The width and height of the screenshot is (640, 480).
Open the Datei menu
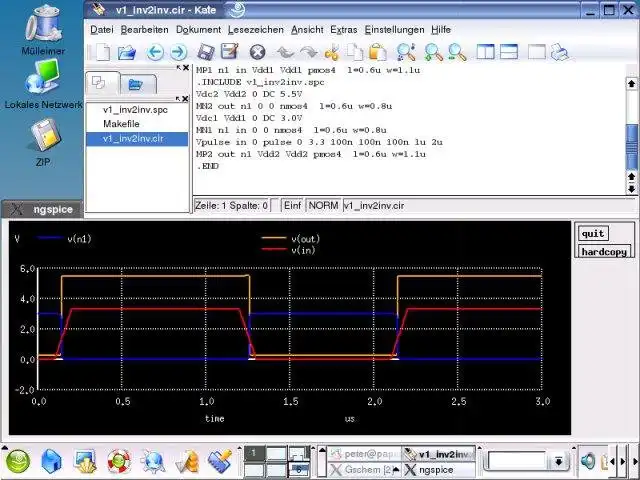(x=102, y=30)
